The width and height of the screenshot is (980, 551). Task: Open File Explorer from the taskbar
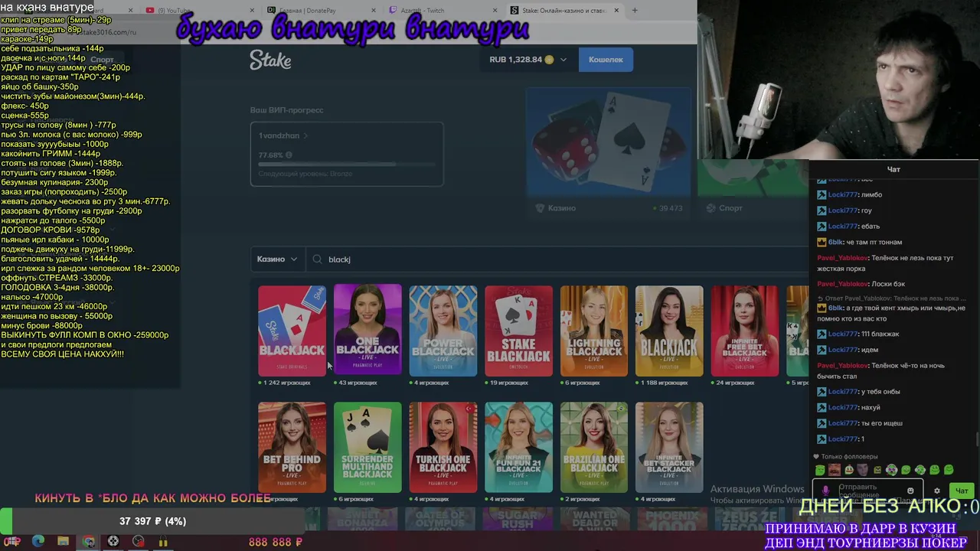click(x=64, y=542)
